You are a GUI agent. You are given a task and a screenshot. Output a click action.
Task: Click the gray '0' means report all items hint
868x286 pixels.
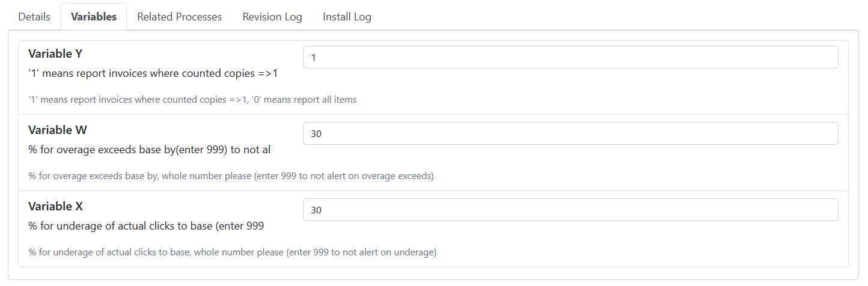point(192,100)
